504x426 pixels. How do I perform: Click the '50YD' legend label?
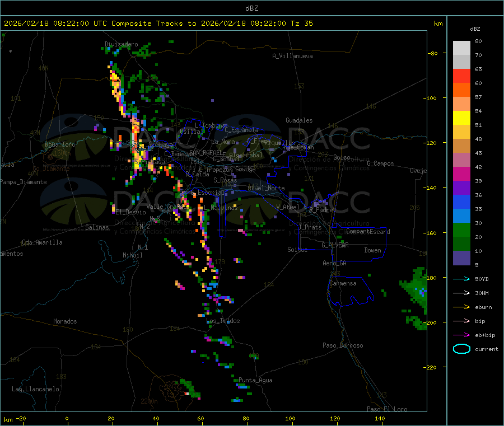[x=482, y=279]
